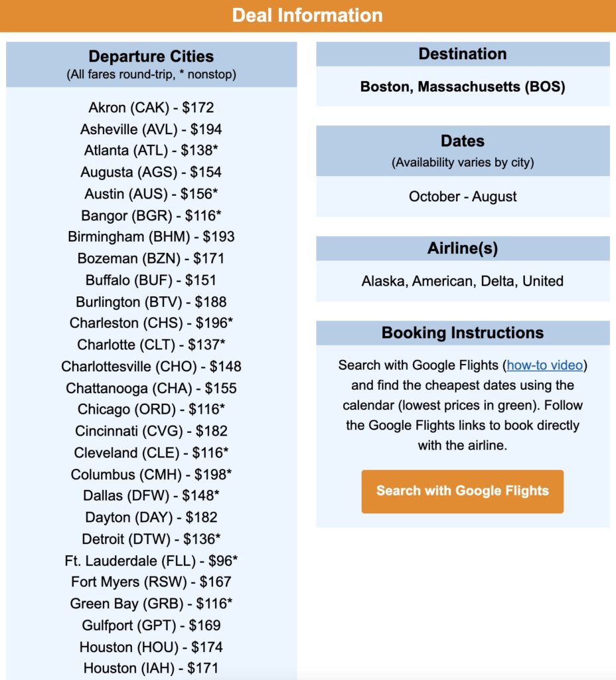Viewport: 616px width, 680px height.
Task: Select the October - August dates text
Action: pos(463,197)
